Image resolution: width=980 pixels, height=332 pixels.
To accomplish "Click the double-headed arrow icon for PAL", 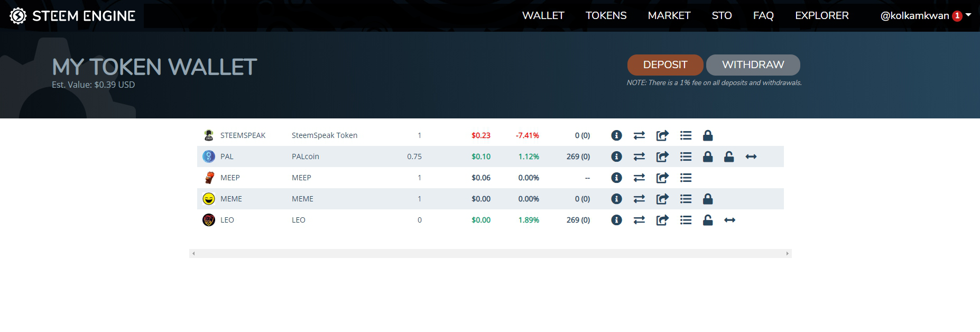I will (x=751, y=156).
